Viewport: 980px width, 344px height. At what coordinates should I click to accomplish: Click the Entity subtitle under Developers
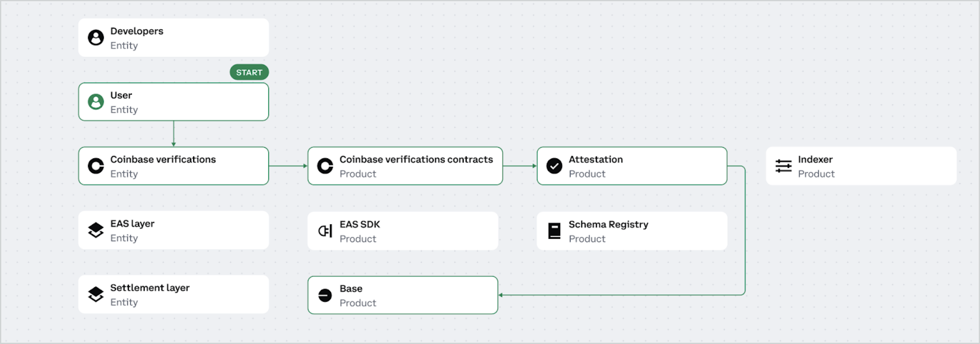tap(124, 46)
